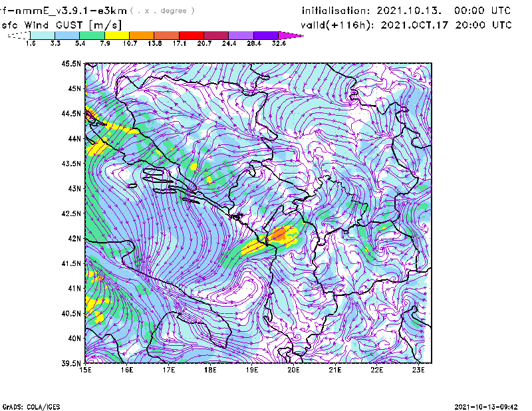This screenshot has height=411, width=532.
Task: Click the legend value 3.3
Action: point(55,43)
